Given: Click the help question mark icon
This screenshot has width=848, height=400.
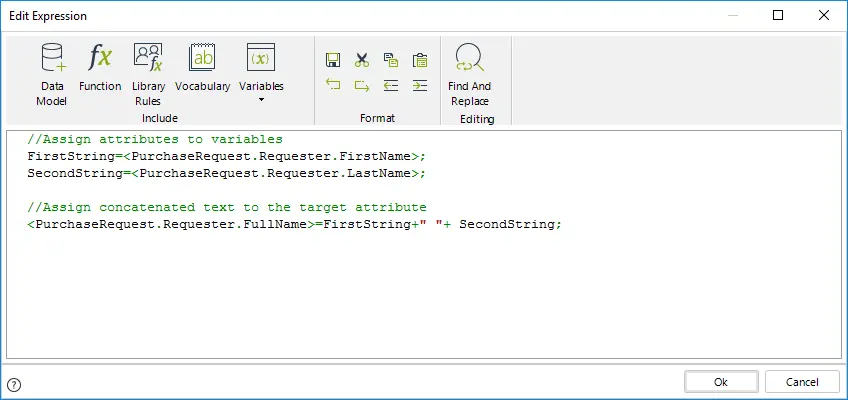Looking at the screenshot, I should pos(15,385).
